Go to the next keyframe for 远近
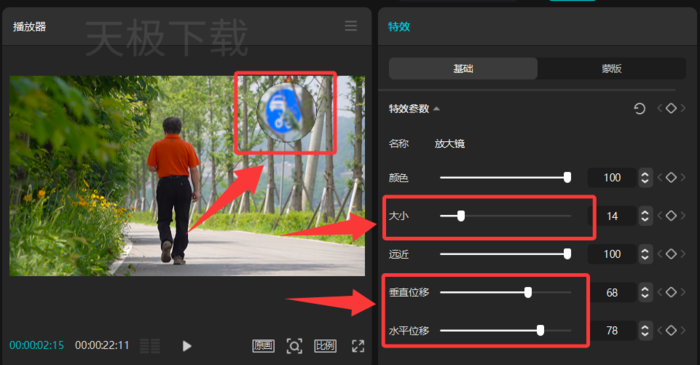 coord(683,254)
